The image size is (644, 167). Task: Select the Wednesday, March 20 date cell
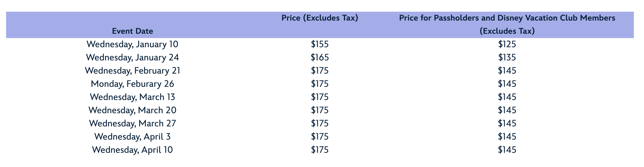coord(133,110)
